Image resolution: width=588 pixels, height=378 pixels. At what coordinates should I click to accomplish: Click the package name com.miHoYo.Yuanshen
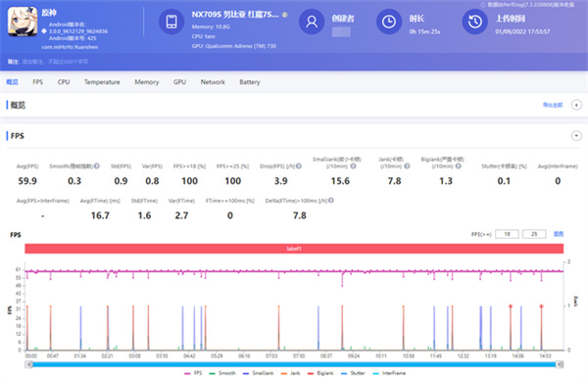70,47
